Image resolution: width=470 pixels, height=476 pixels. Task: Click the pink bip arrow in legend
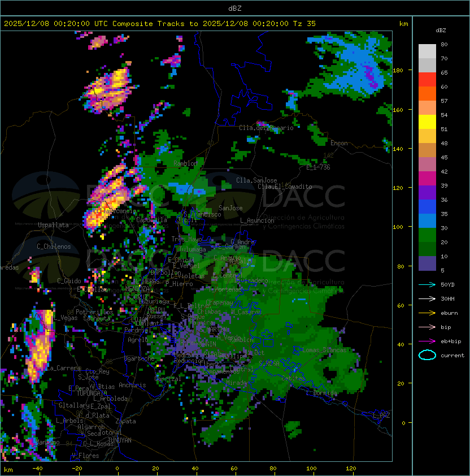pos(427,327)
